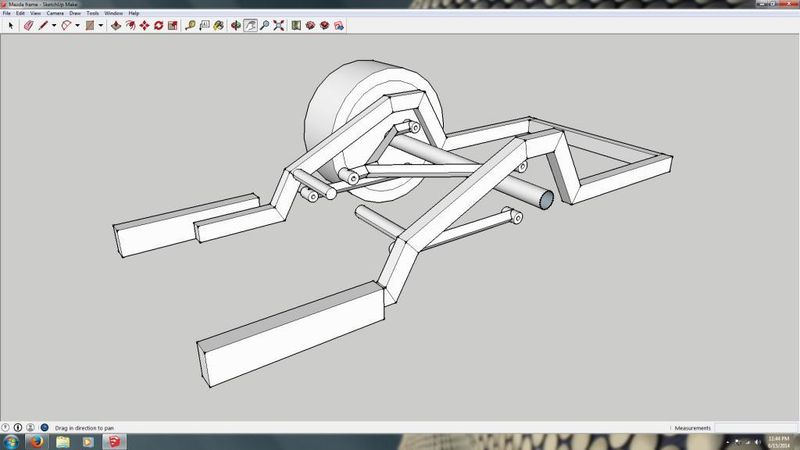Choose the Paint Bucket tool

[218, 25]
